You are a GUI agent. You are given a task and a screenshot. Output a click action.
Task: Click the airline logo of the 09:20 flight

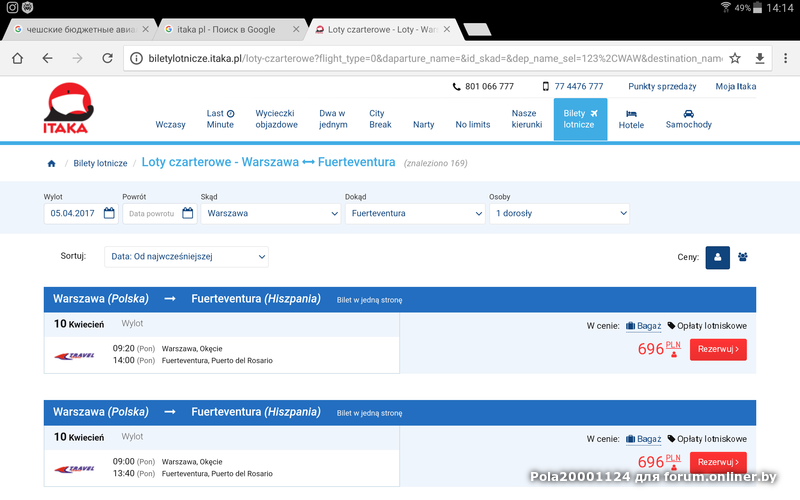click(x=74, y=356)
